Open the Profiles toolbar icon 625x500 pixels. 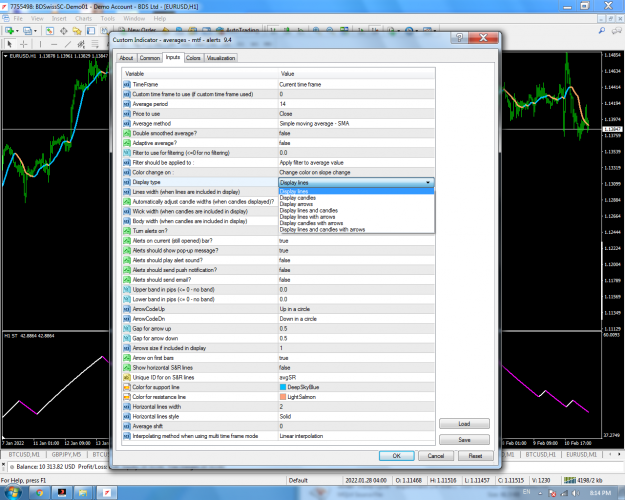[27, 31]
